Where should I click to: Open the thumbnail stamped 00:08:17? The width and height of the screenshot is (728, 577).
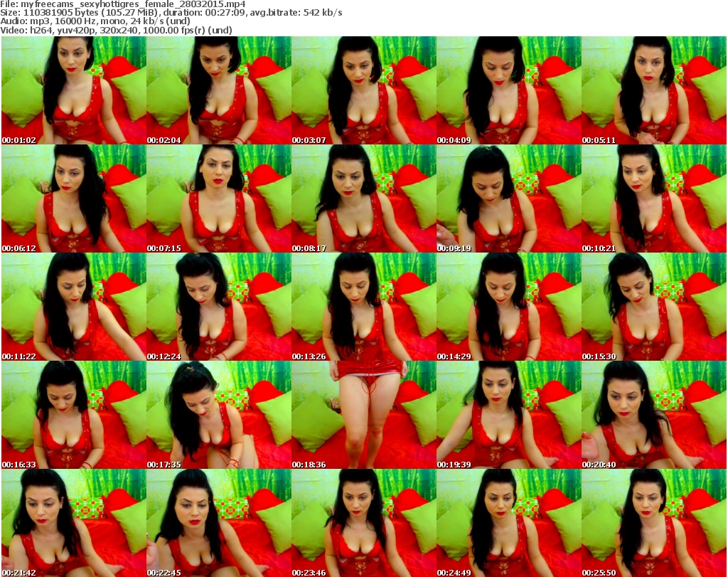pyautogui.click(x=364, y=198)
